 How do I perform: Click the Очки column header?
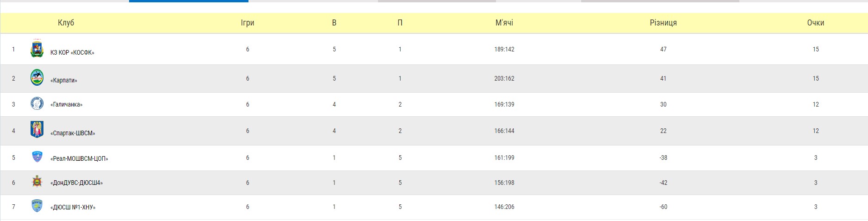pos(816,23)
